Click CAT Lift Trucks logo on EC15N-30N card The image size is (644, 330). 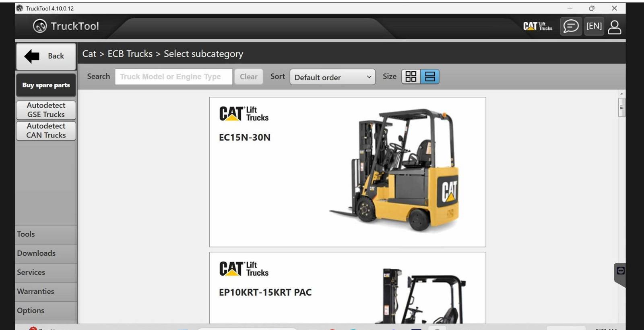coord(244,114)
